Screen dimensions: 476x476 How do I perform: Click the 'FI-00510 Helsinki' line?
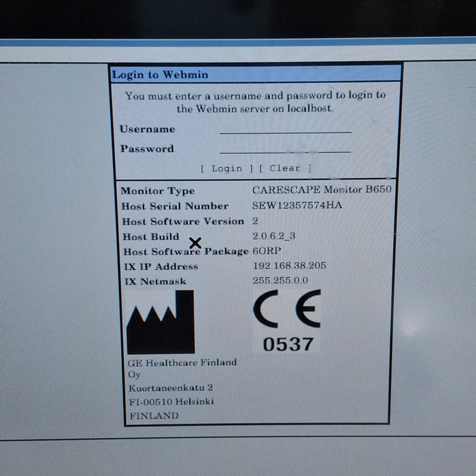click(171, 402)
